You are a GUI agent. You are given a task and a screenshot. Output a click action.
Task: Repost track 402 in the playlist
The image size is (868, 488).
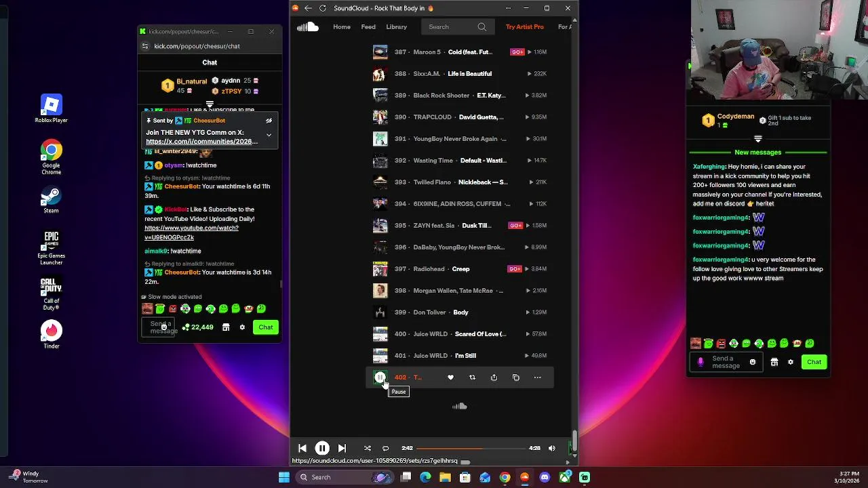pyautogui.click(x=472, y=378)
